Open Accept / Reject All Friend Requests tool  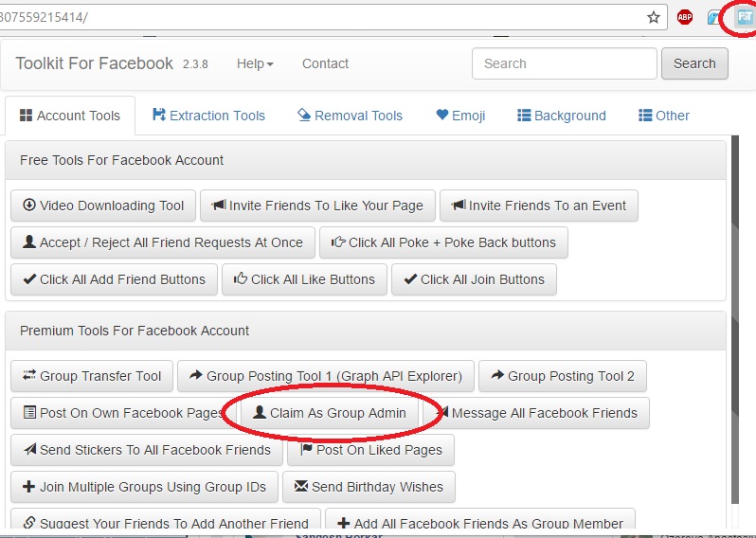click(163, 242)
